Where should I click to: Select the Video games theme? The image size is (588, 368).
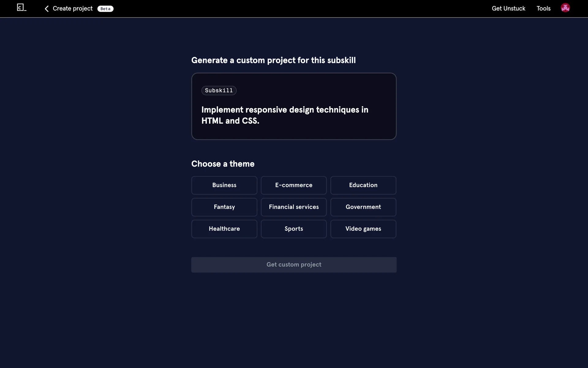(x=363, y=229)
